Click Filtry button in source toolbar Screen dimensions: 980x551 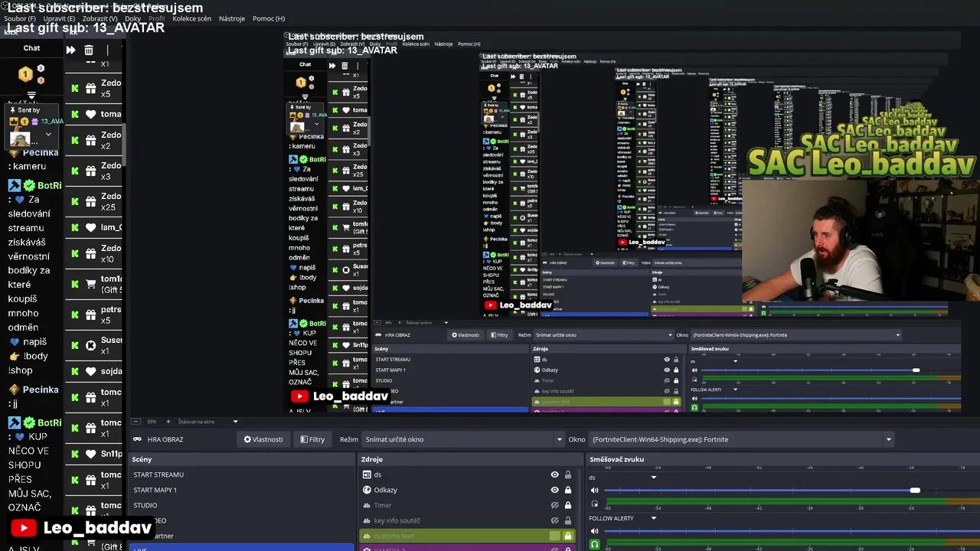point(312,439)
